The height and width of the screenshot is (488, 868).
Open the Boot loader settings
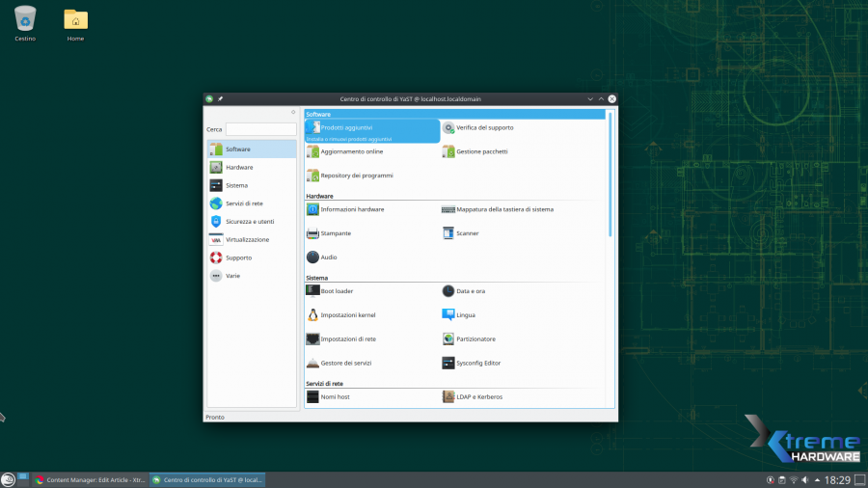pyautogui.click(x=337, y=290)
